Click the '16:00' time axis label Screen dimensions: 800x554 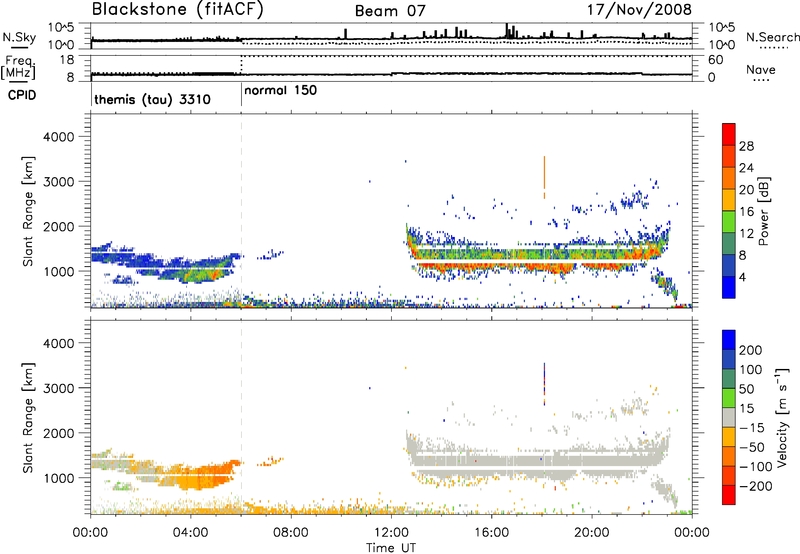pyautogui.click(x=491, y=533)
